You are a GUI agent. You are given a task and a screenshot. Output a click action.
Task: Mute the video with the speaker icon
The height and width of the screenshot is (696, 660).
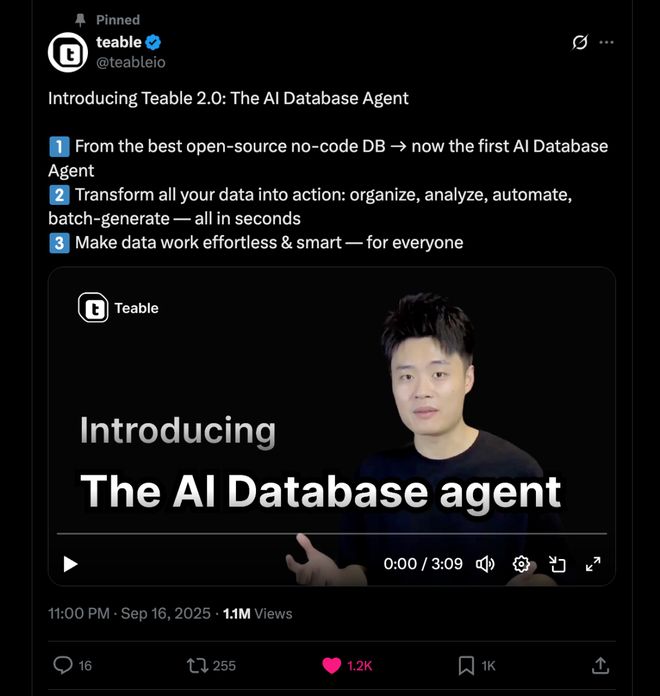coord(485,564)
